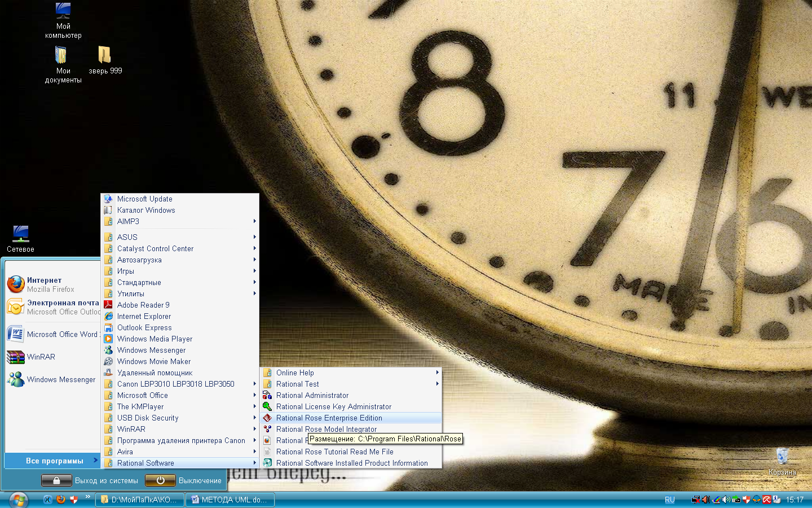Click the red shield quick launch icon
This screenshot has width=812, height=508.
(x=73, y=500)
